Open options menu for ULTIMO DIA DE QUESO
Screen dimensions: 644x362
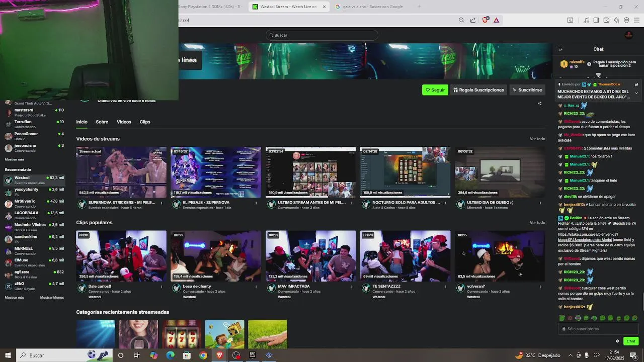tap(540, 203)
